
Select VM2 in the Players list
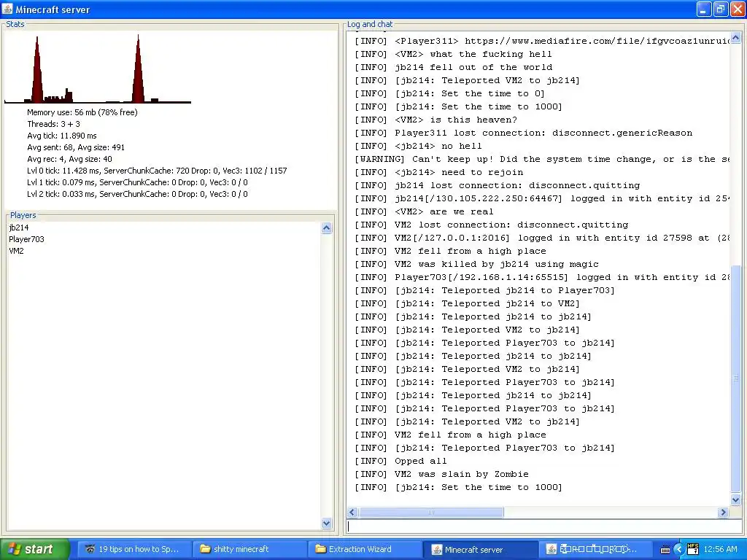(16, 251)
